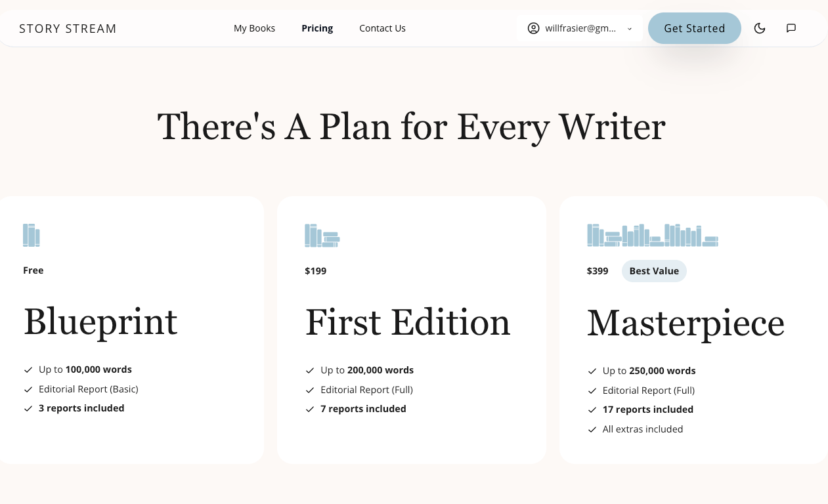Open the willfrasier account menu
Screen dimensions: 828x504
580,28
